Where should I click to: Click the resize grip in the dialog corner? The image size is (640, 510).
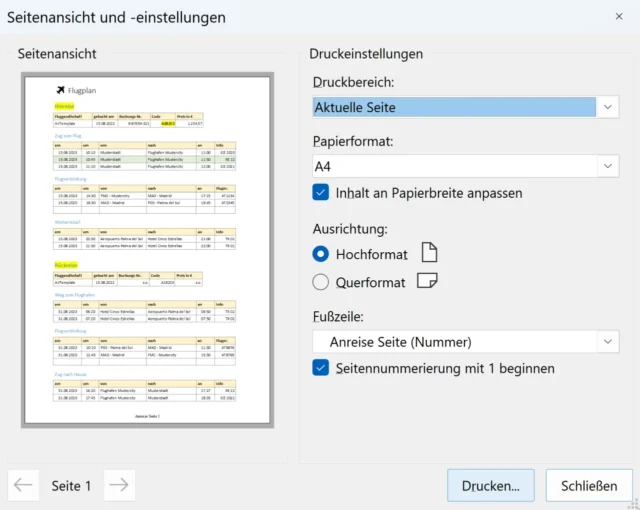[633, 503]
